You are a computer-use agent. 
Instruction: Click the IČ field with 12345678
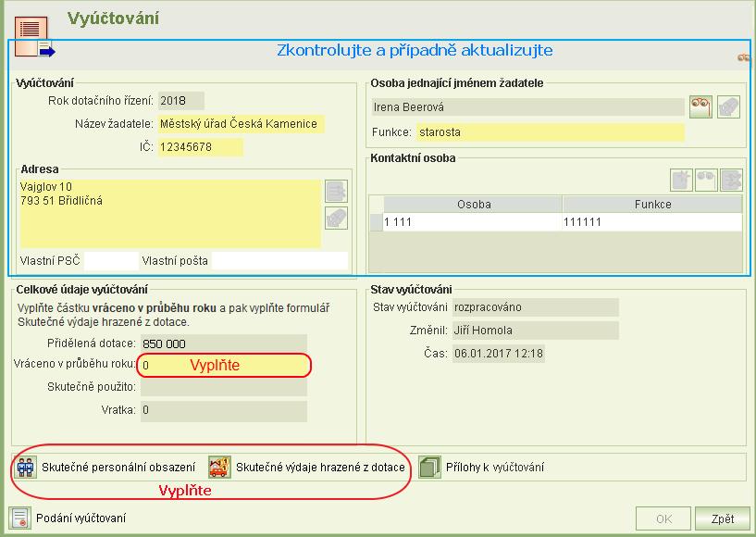click(201, 147)
